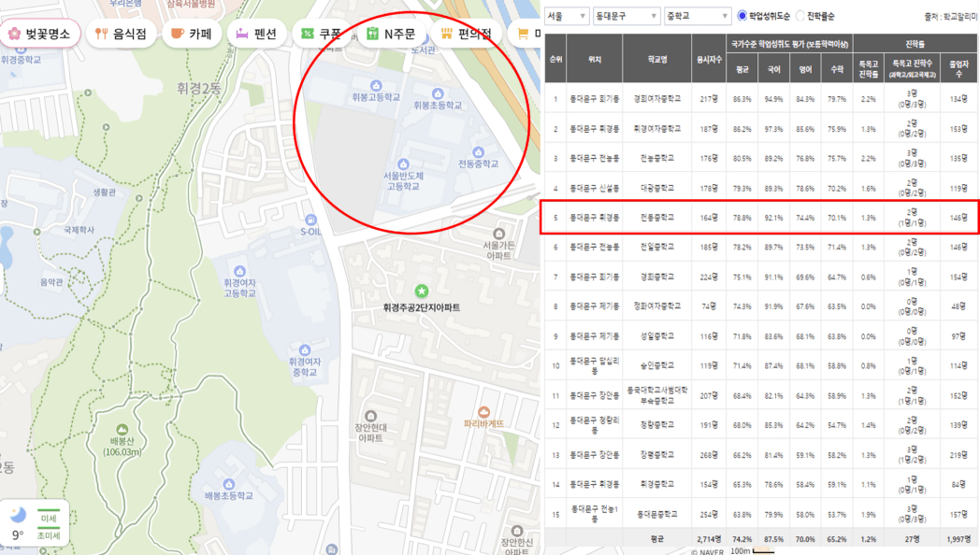The height and width of the screenshot is (555, 980).
Task: Click 청량중학교 in the table
Action: coord(656,424)
